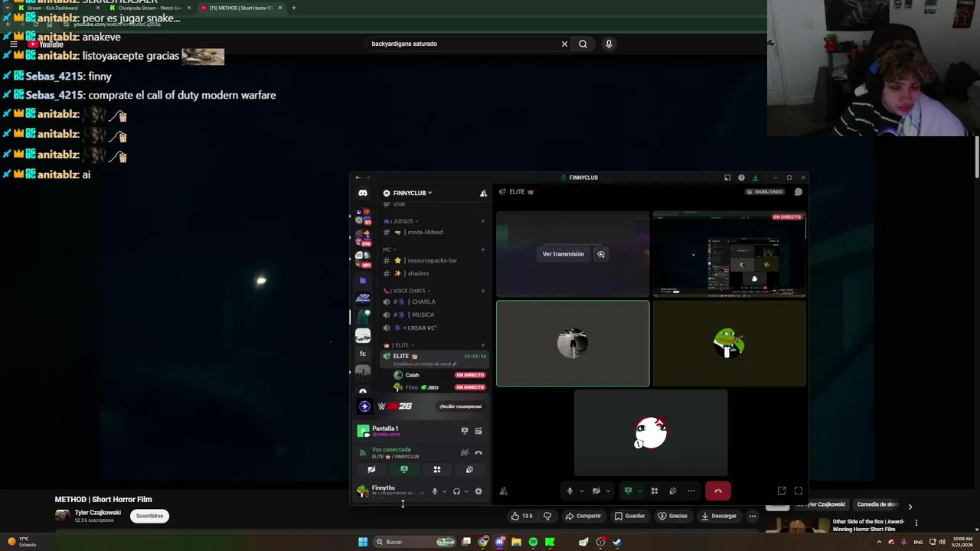980x551 pixels.
Task: Toggle screen sharing in call bar
Action: coord(629,491)
